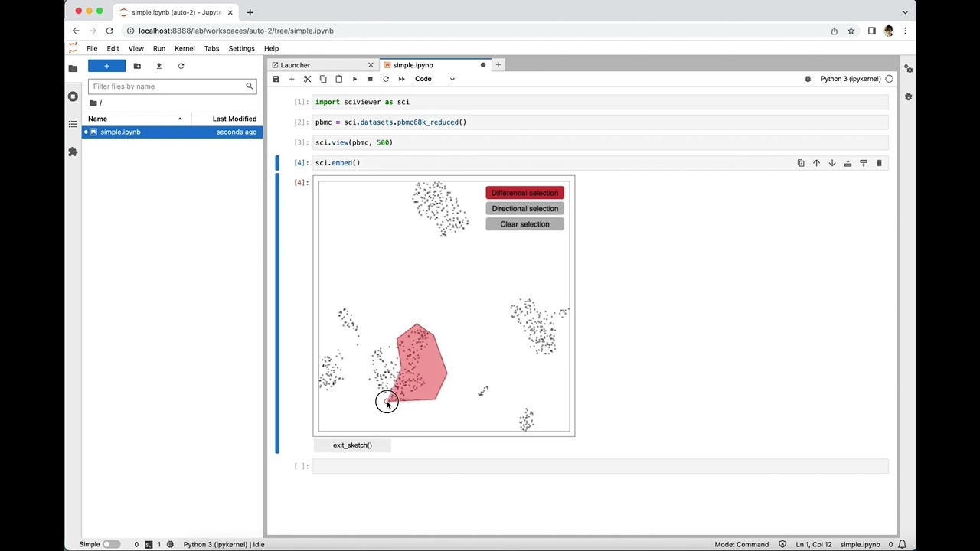Copy the selected cell from notebook toolbar
Image resolution: width=980 pixels, height=551 pixels.
pyautogui.click(x=323, y=79)
